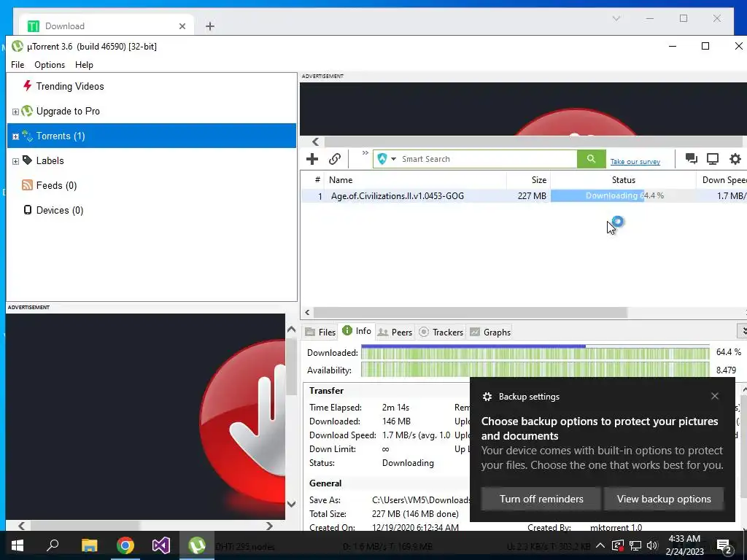747x560 pixels.
Task: Open File Explorer from the taskbar
Action: click(89, 545)
